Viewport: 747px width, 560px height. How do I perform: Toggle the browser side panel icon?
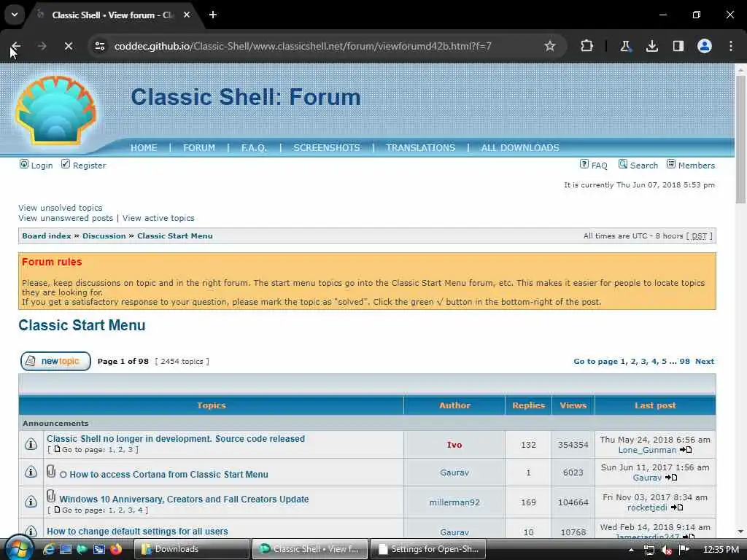point(678,46)
